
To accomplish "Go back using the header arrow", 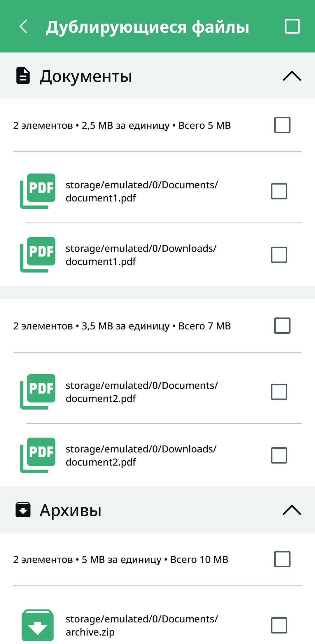I will pos(24,27).
